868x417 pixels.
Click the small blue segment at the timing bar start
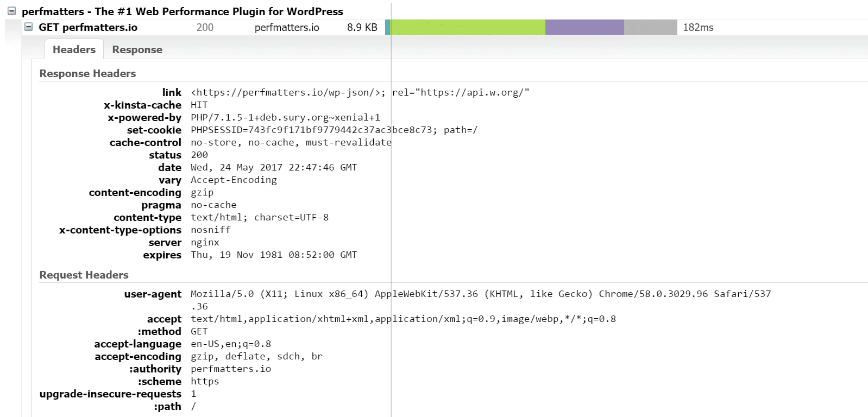click(388, 27)
